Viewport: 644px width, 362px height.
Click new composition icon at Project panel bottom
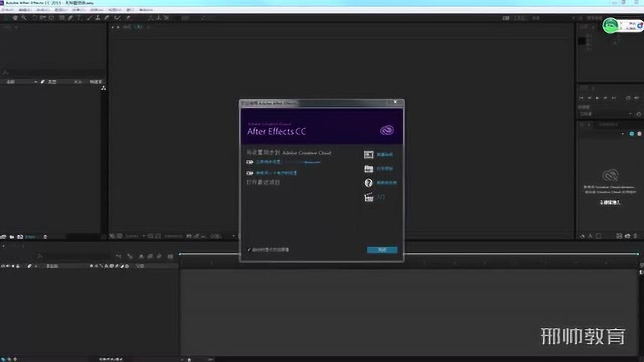pyautogui.click(x=20, y=236)
